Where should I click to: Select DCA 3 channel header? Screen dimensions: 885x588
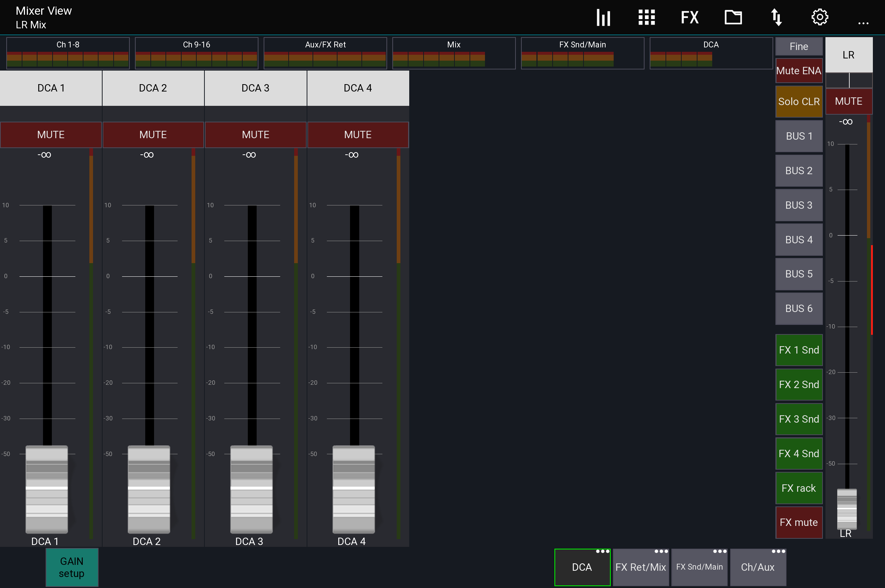pos(256,88)
